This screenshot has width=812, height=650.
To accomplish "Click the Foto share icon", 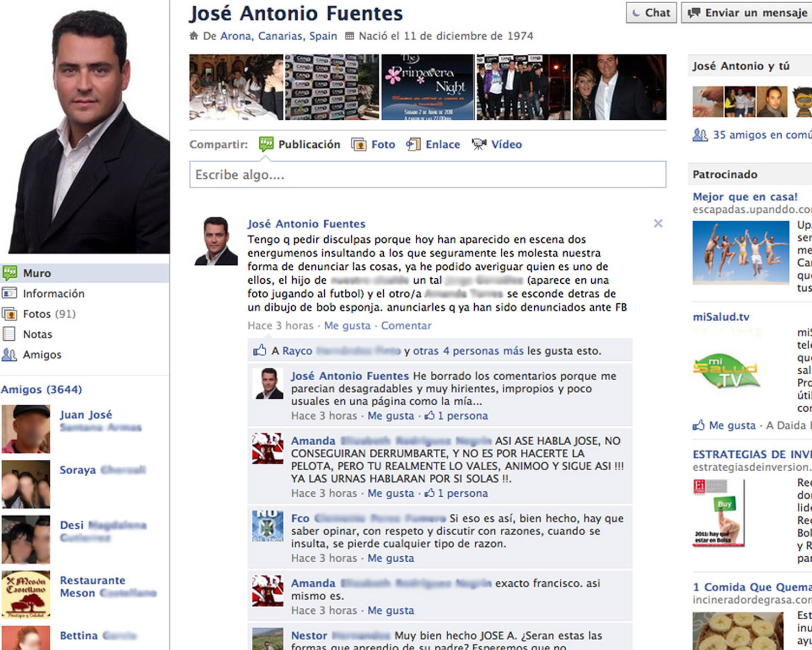I will (x=358, y=145).
